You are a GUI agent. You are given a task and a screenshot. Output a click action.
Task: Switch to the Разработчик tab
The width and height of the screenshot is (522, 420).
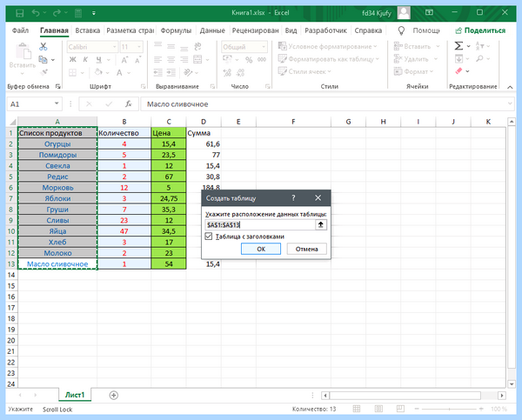click(x=326, y=30)
